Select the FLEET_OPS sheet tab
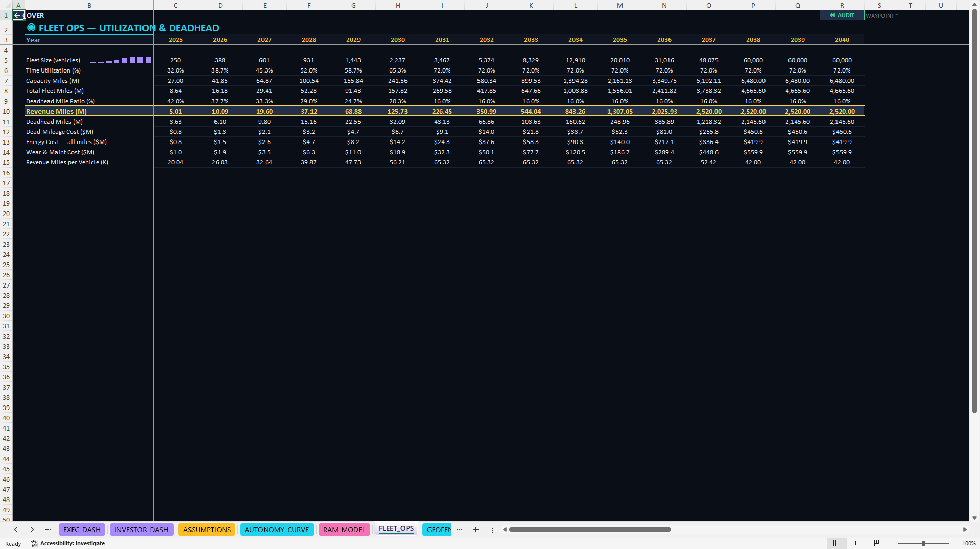Viewport: 980px width, 549px height. click(396, 529)
